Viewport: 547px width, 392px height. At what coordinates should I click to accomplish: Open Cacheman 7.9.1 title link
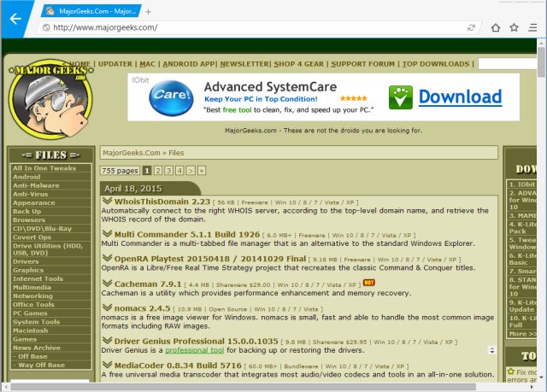[x=148, y=284]
